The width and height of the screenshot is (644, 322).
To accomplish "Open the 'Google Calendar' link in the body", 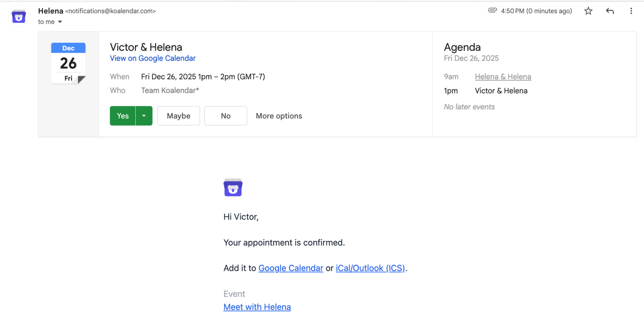I will click(290, 268).
